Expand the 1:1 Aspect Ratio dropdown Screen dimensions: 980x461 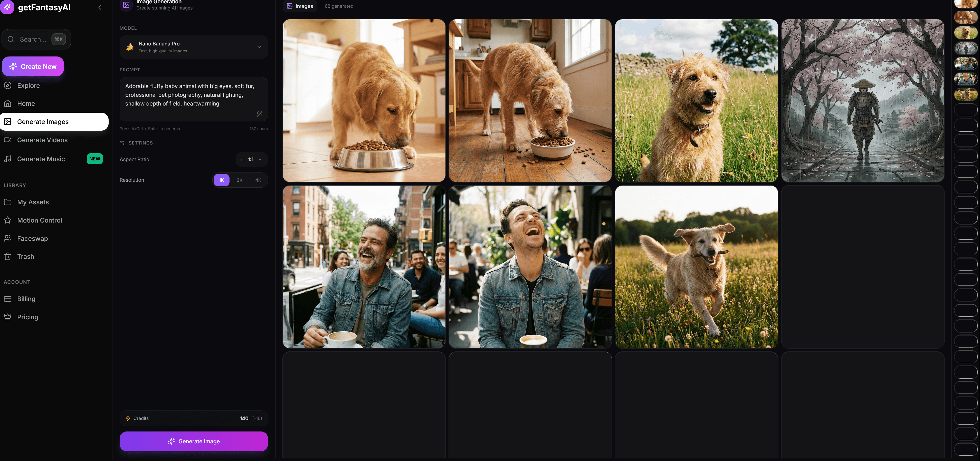pyautogui.click(x=251, y=160)
